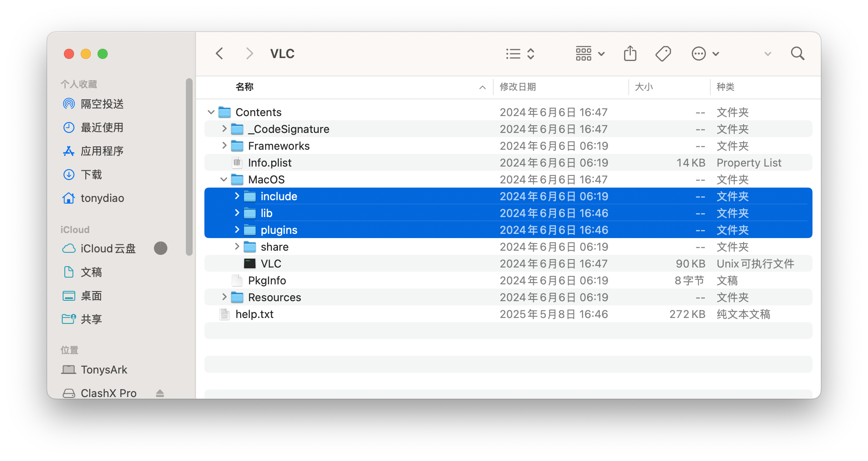Click the Share toolbar icon
868x461 pixels.
click(630, 54)
